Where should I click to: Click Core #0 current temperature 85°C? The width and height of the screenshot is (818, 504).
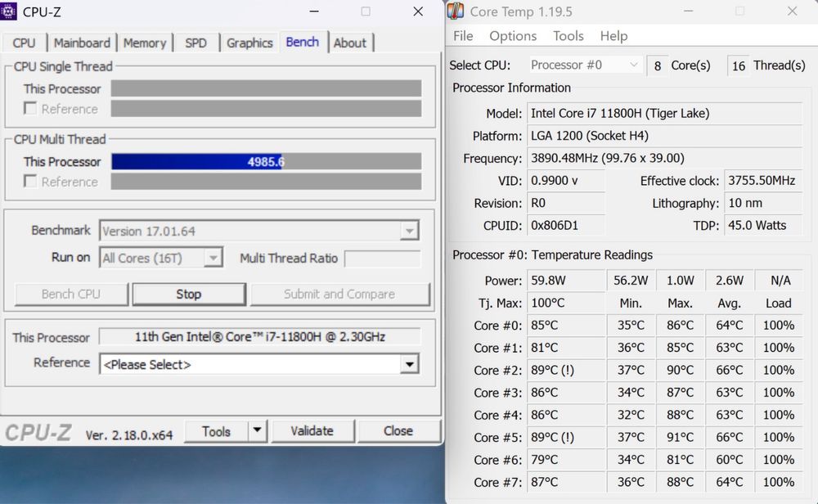(x=566, y=325)
